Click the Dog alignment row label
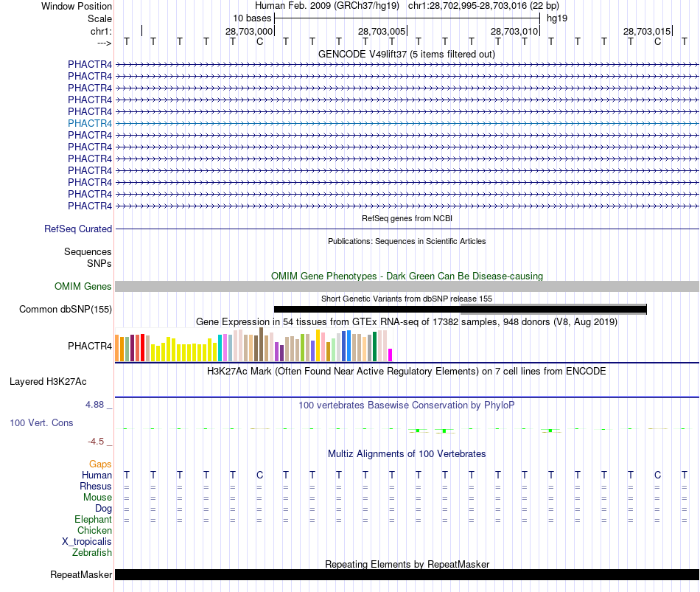Image resolution: width=700 pixels, height=592 pixels. [103, 509]
